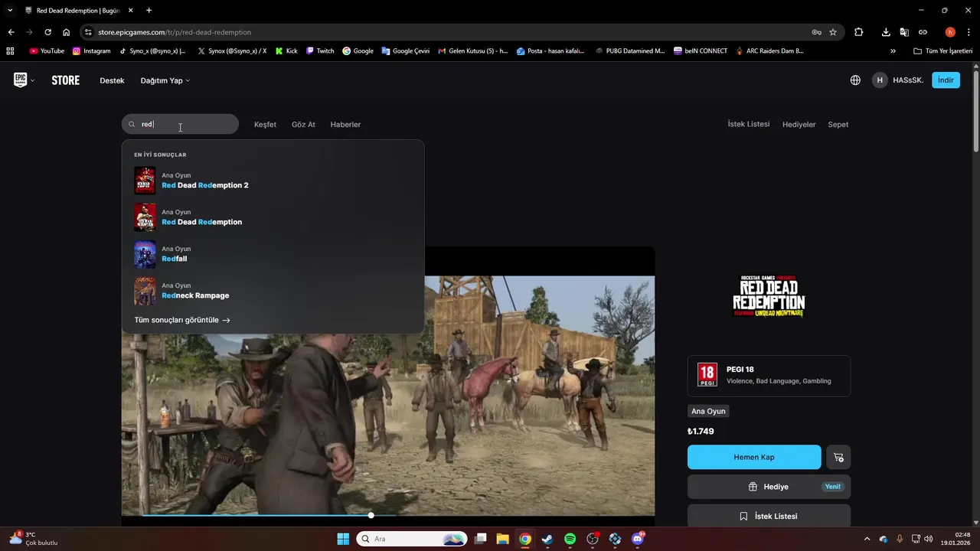Screen dimensions: 980x551
Task: Open the File Explorer taskbar icon
Action: (502, 539)
